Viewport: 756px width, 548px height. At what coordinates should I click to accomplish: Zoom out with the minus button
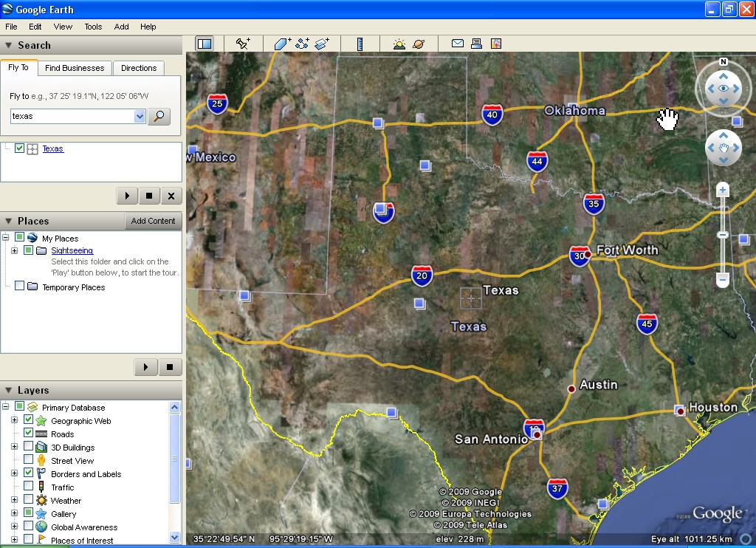722,279
